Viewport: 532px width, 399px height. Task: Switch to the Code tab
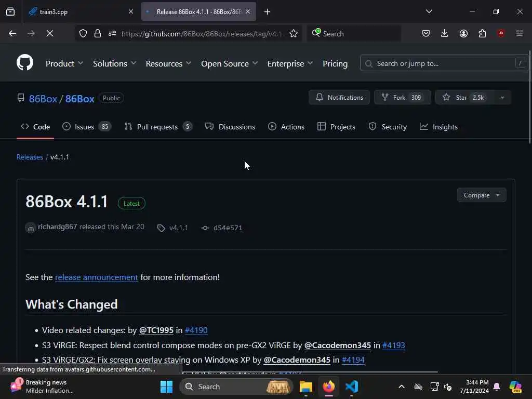(35, 127)
